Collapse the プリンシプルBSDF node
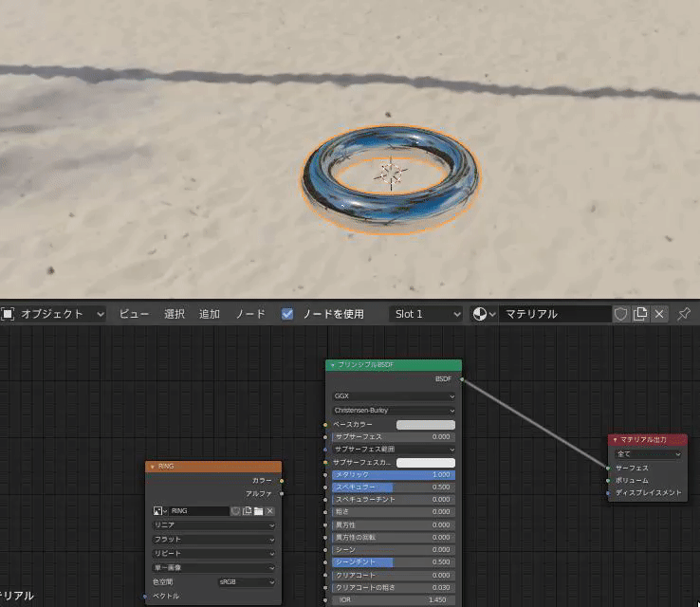 [332, 365]
